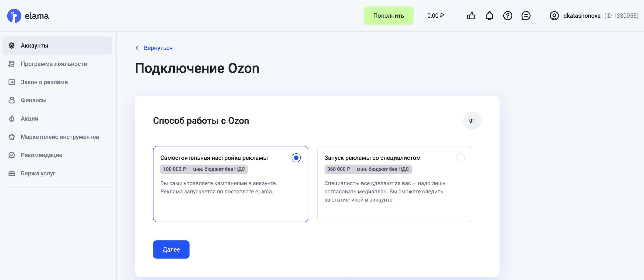The image size is (644, 280).
Task: Click title Подключение Ozon
Action: pyautogui.click(x=197, y=68)
